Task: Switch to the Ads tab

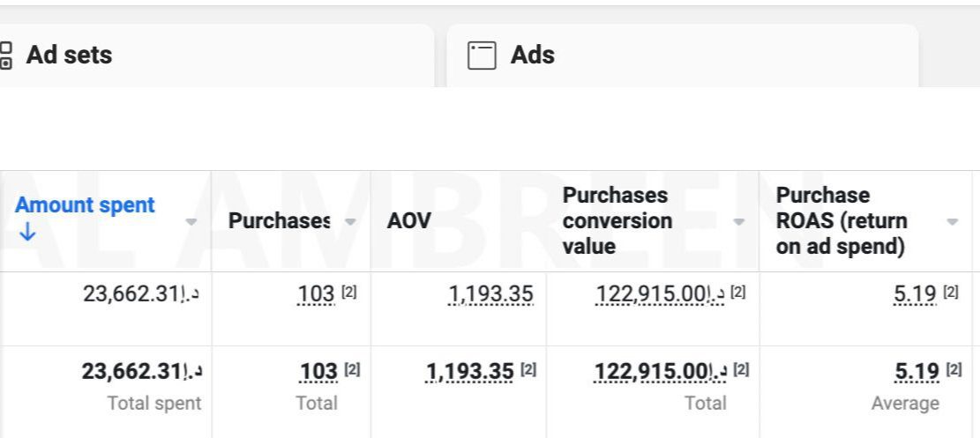Action: [x=532, y=56]
